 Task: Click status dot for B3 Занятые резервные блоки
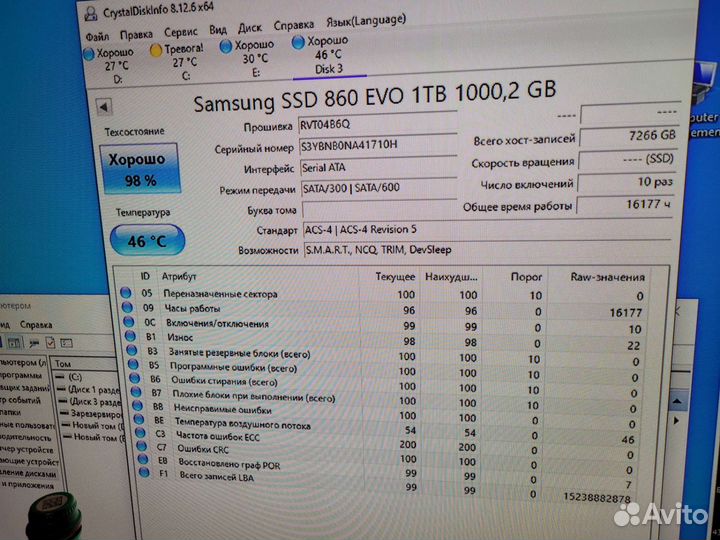coord(132,350)
